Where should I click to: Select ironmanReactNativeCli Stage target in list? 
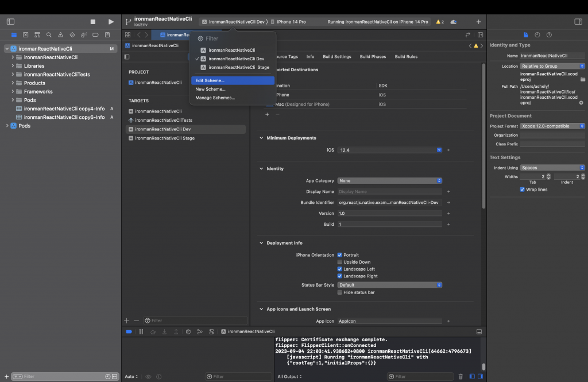pos(164,138)
